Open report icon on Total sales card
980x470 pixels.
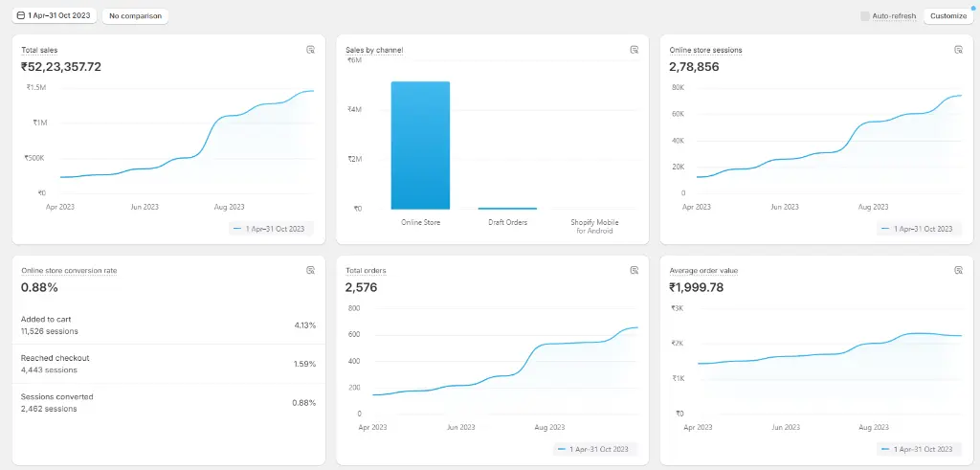point(311,50)
